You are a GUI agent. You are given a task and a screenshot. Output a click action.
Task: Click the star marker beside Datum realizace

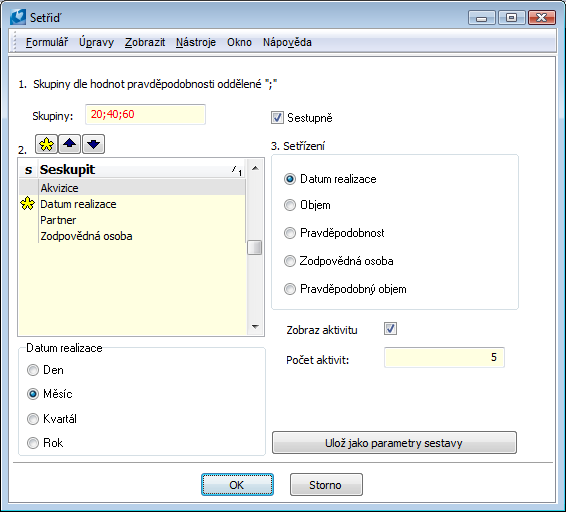27,204
